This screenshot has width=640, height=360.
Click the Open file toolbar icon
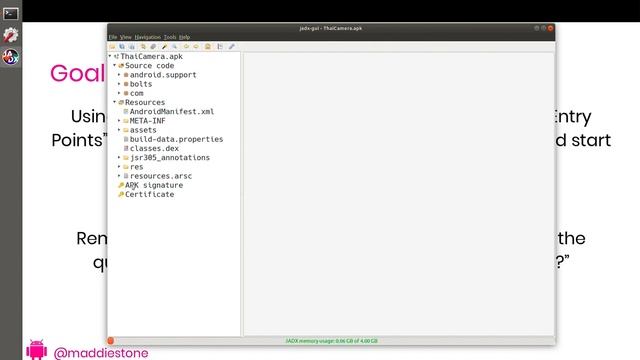(x=112, y=47)
